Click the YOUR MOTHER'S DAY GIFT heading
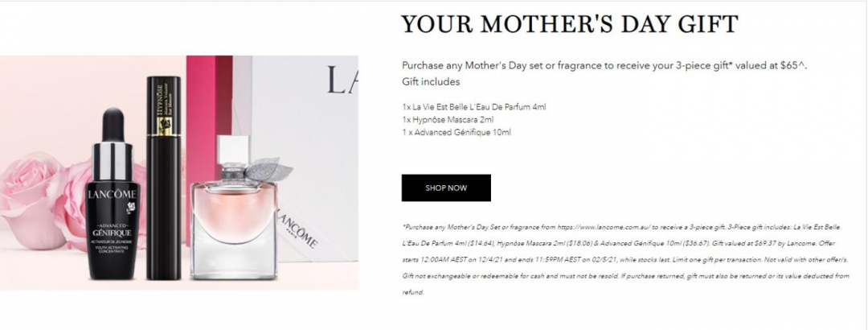The image size is (868, 330). tap(570, 24)
